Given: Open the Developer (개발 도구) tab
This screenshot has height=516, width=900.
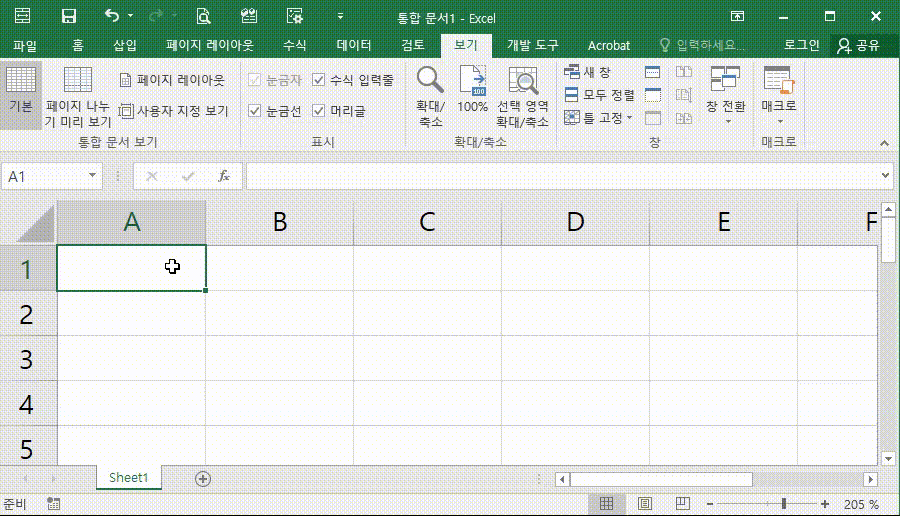Looking at the screenshot, I should tap(533, 45).
